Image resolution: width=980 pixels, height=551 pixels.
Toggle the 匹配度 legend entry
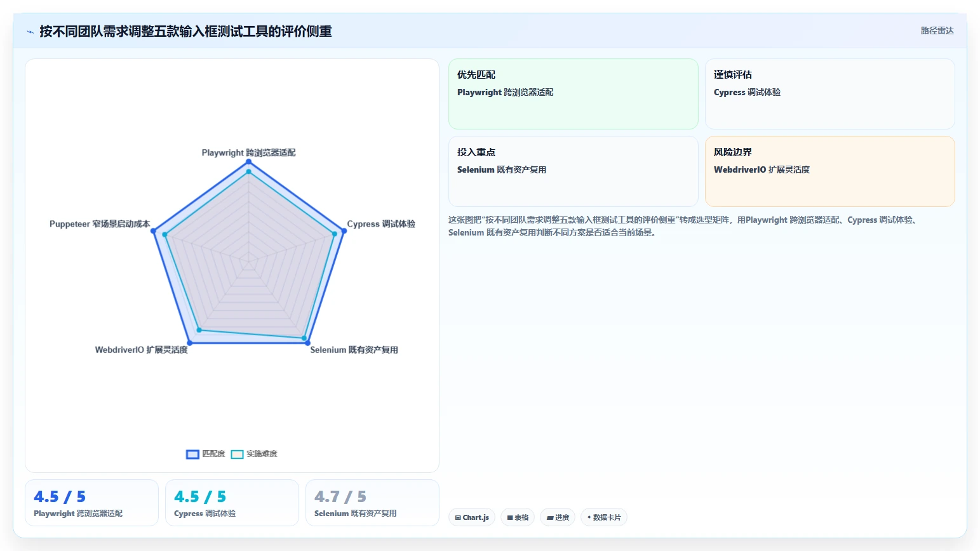[x=205, y=454]
